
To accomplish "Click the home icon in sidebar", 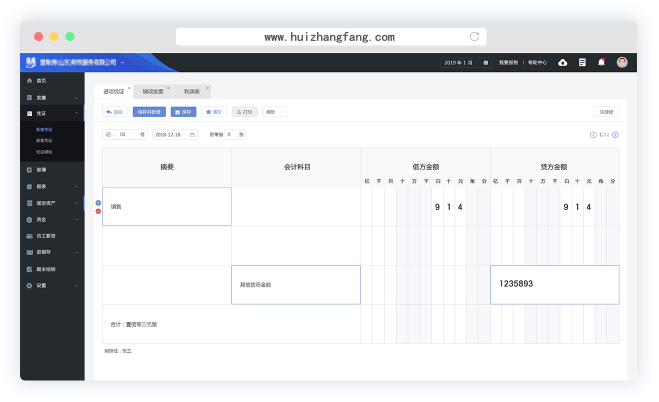I will (x=29, y=81).
